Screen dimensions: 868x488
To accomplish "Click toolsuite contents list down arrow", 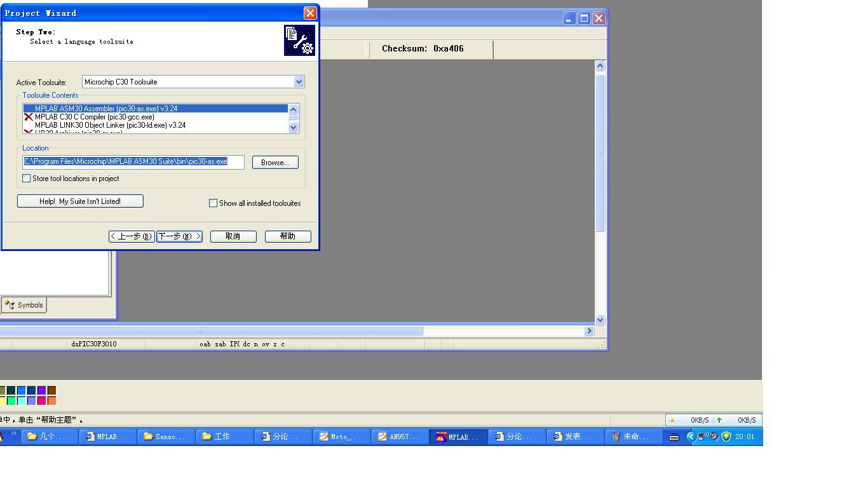I will [293, 127].
